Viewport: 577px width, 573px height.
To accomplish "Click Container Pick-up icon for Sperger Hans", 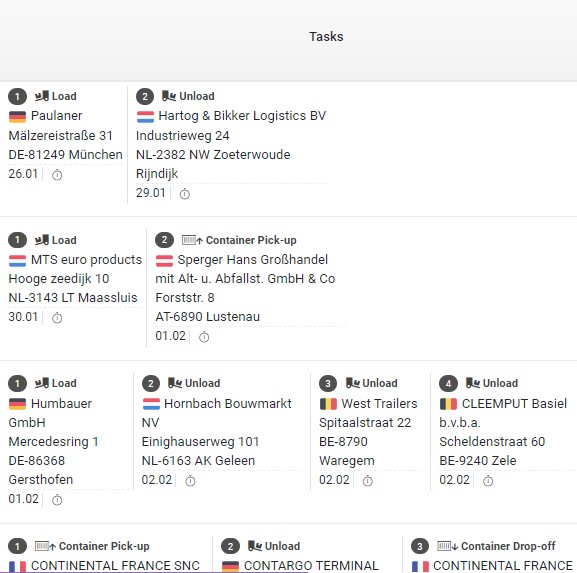I will [x=192, y=240].
